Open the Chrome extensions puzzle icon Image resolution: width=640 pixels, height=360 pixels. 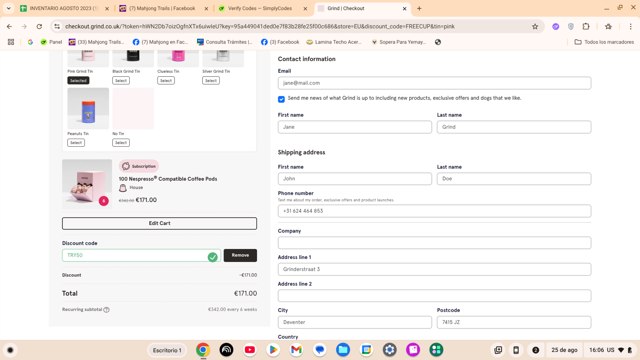click(586, 27)
